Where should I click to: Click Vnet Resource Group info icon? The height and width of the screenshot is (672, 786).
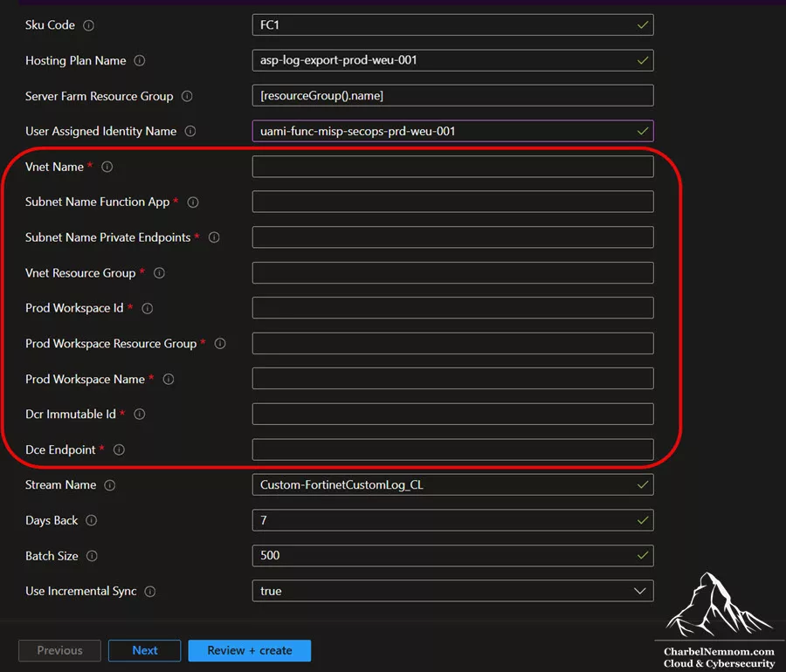159,273
